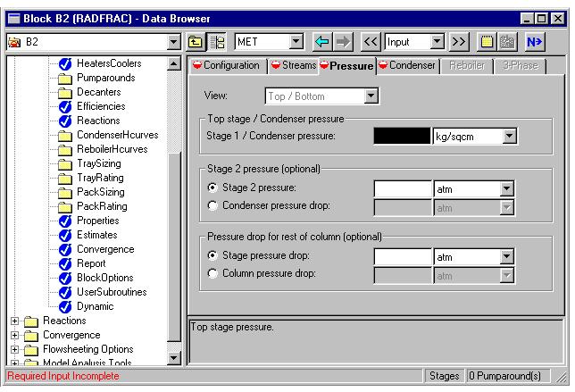Screen dimensions: 575x392
Task: Click the Stage pressure drop value field
Action: click(403, 256)
